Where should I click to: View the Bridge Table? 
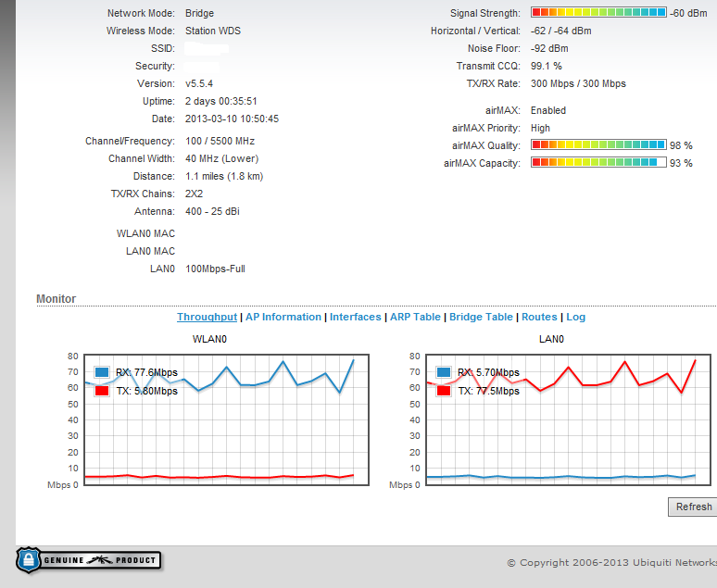(x=480, y=317)
